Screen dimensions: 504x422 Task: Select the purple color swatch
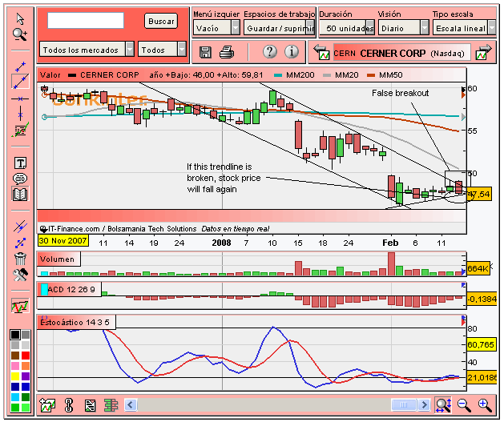(x=26, y=376)
